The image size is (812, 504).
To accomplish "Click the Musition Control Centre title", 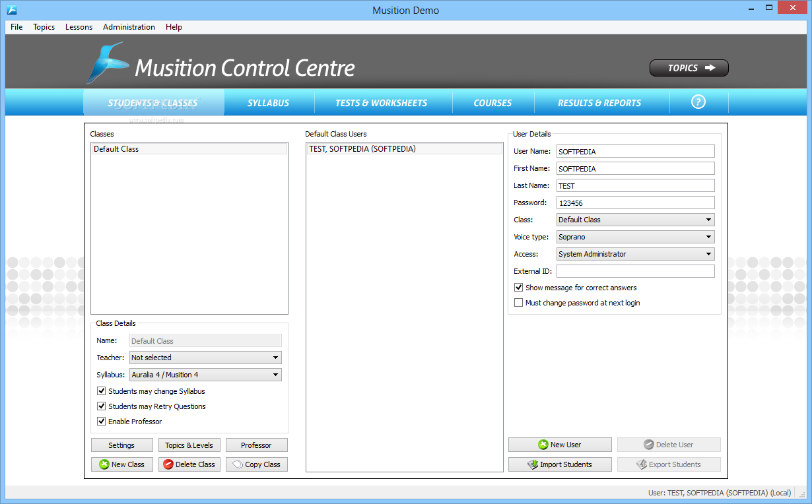I will [x=245, y=68].
